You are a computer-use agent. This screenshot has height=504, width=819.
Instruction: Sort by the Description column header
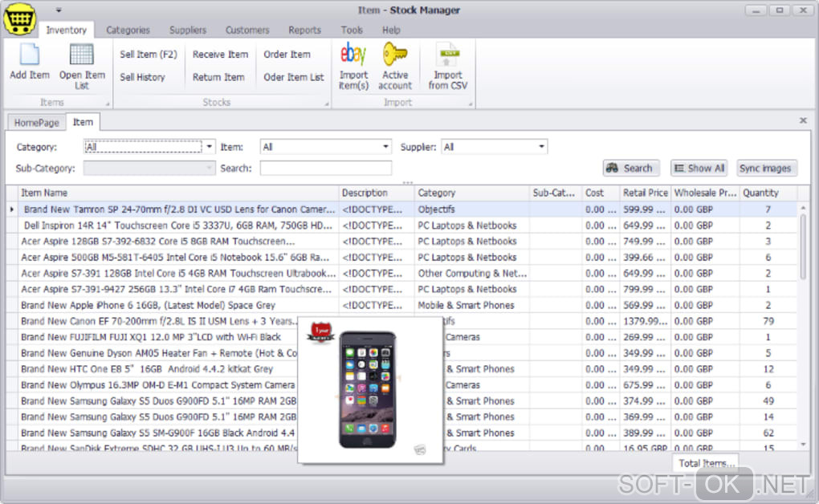click(x=376, y=193)
